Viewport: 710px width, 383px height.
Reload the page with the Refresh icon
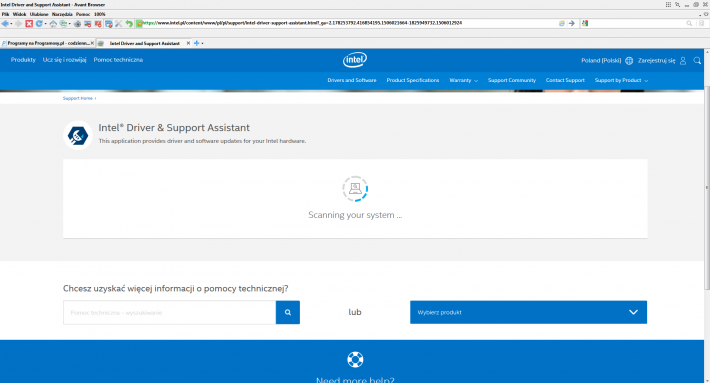click(39, 24)
